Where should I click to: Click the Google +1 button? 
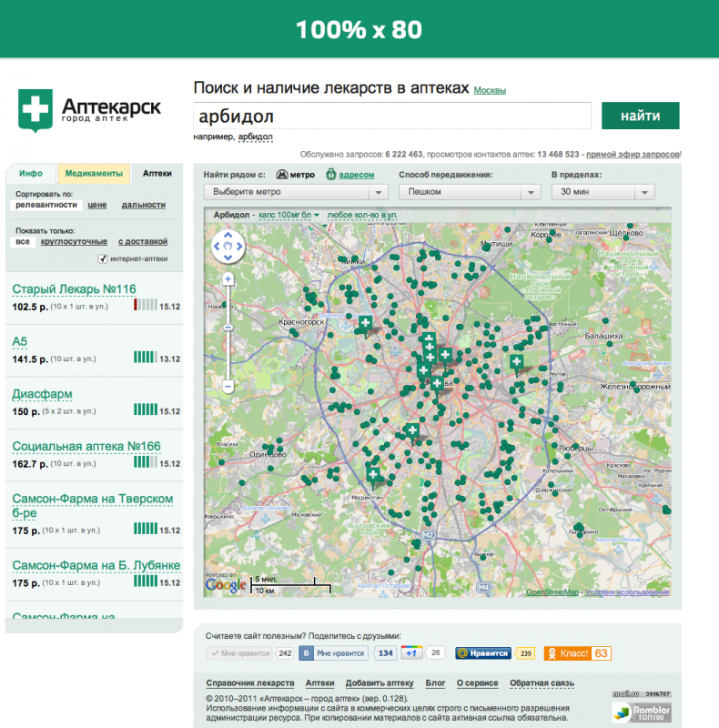pyautogui.click(x=412, y=653)
